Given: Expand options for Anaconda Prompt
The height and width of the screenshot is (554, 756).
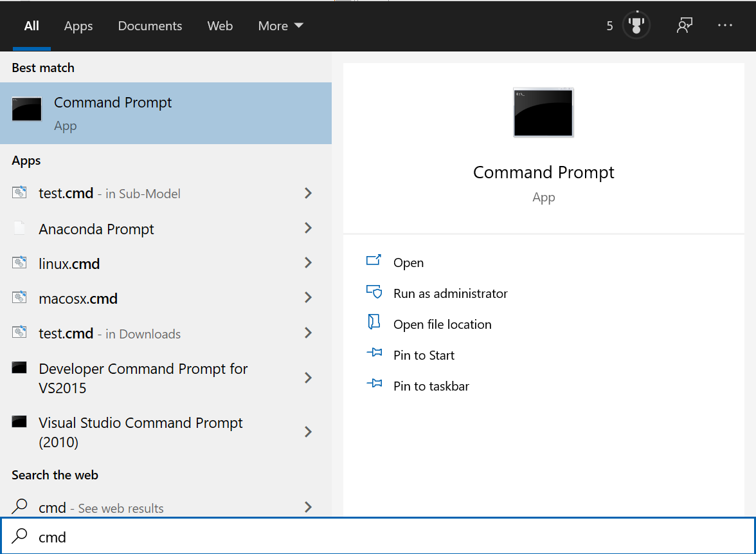Looking at the screenshot, I should point(308,228).
